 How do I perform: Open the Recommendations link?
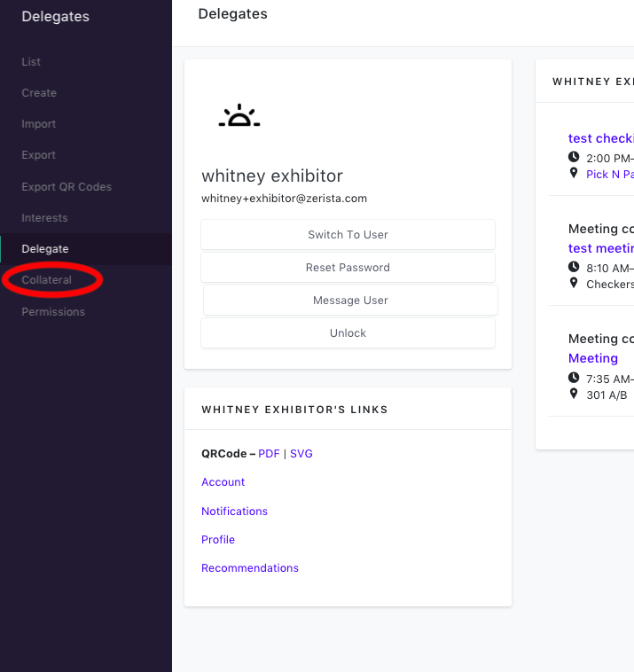[250, 568]
